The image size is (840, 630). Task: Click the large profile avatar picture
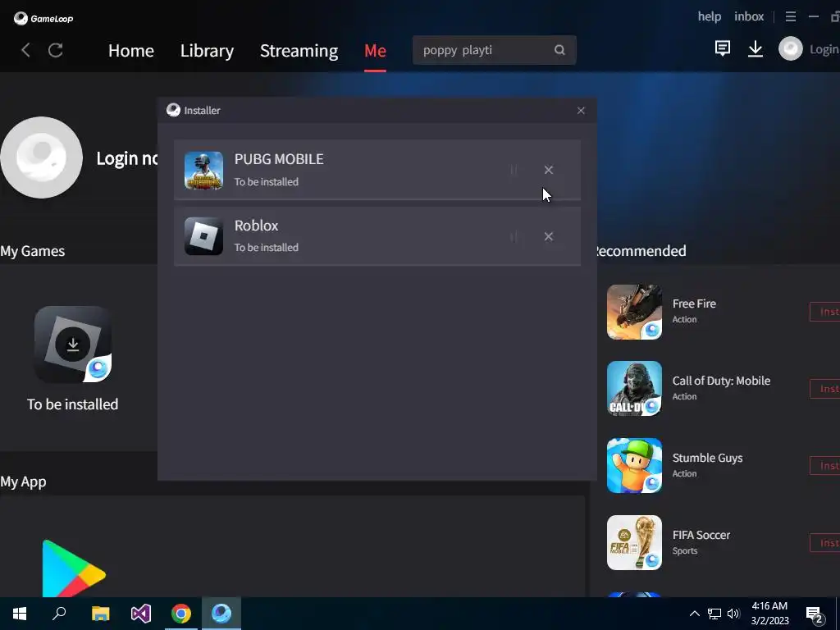click(42, 157)
